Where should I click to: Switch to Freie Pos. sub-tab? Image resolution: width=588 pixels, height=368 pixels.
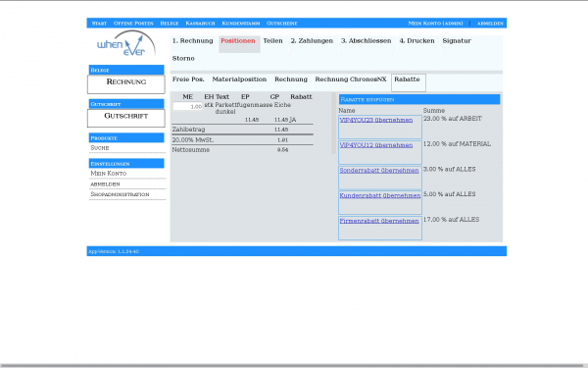click(188, 79)
